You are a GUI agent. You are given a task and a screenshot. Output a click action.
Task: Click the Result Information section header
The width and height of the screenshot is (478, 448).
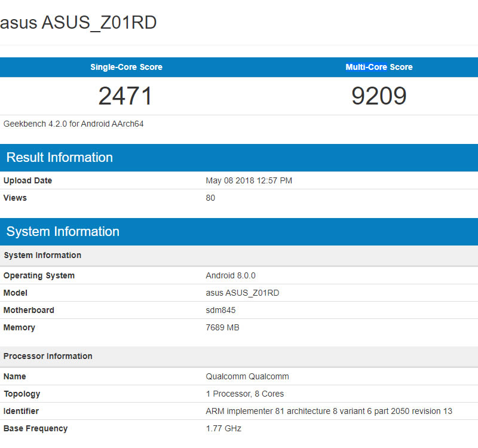click(60, 158)
